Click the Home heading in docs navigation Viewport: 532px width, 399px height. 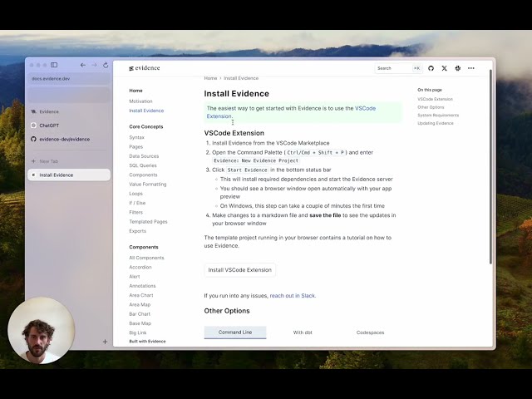pyautogui.click(x=135, y=91)
